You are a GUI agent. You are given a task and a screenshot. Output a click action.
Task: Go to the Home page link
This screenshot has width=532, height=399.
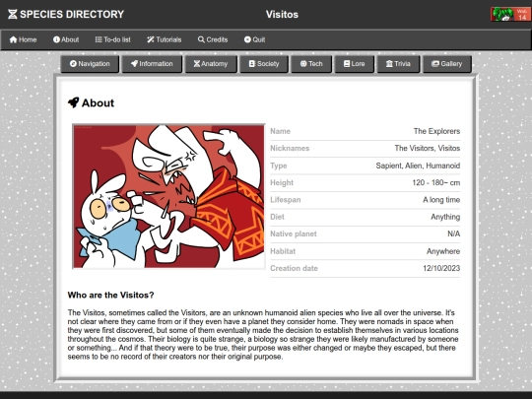23,39
